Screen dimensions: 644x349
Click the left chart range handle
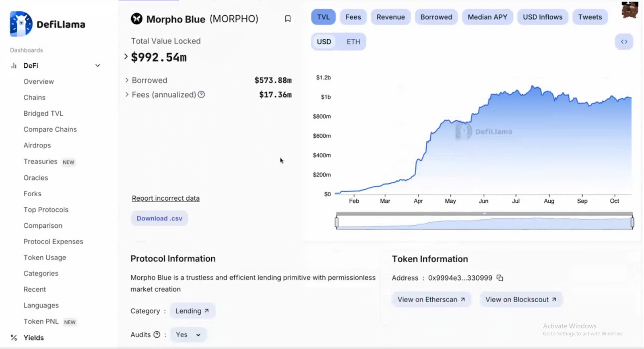tap(336, 222)
